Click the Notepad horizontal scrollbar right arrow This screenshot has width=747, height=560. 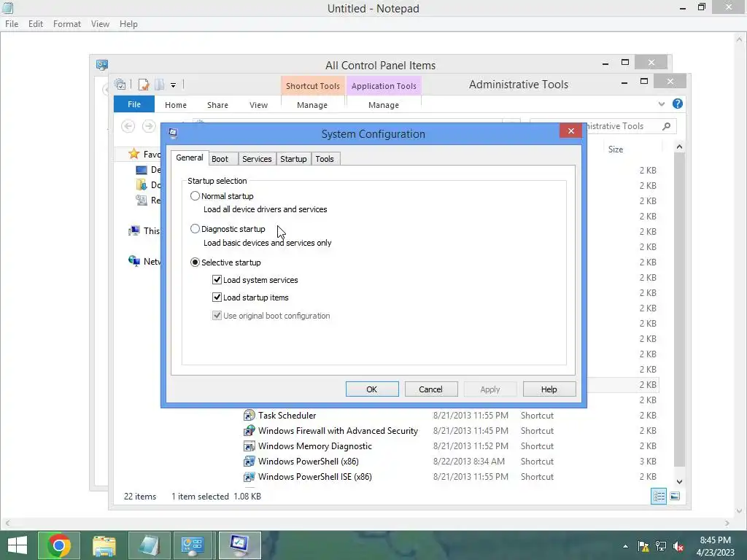(x=727, y=523)
